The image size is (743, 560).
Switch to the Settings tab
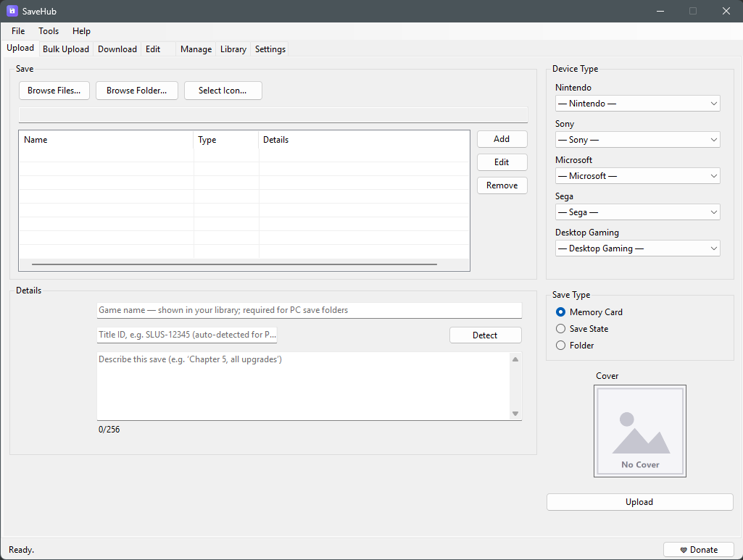(270, 49)
